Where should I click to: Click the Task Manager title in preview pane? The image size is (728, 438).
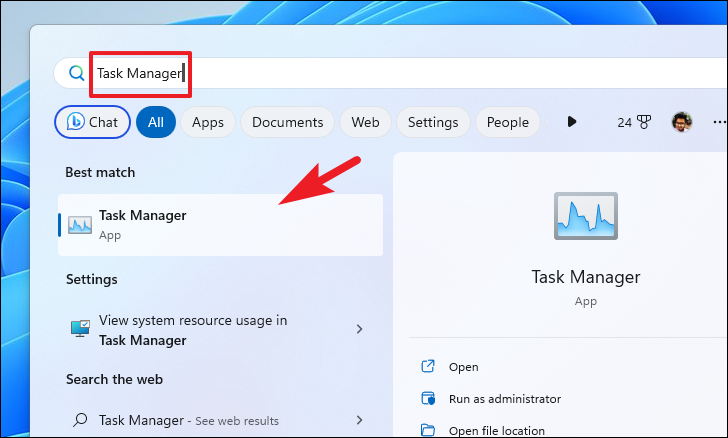(x=585, y=277)
